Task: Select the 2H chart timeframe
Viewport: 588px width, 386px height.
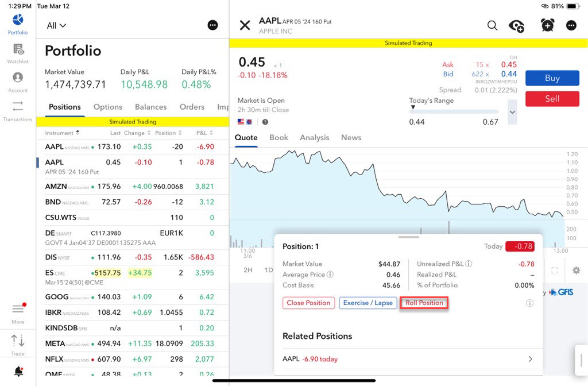Action: [248, 270]
